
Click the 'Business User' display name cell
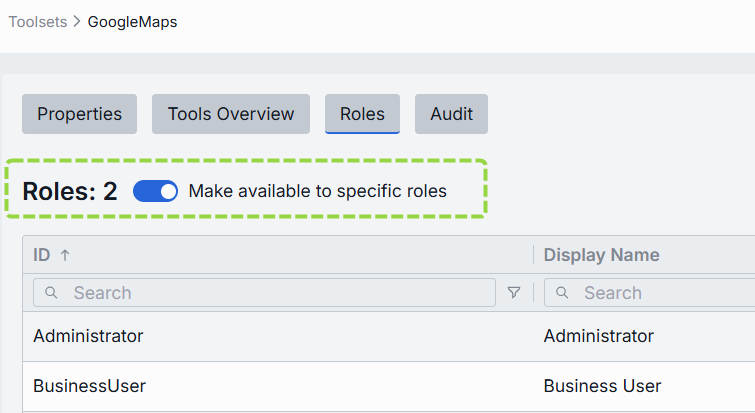pos(602,386)
